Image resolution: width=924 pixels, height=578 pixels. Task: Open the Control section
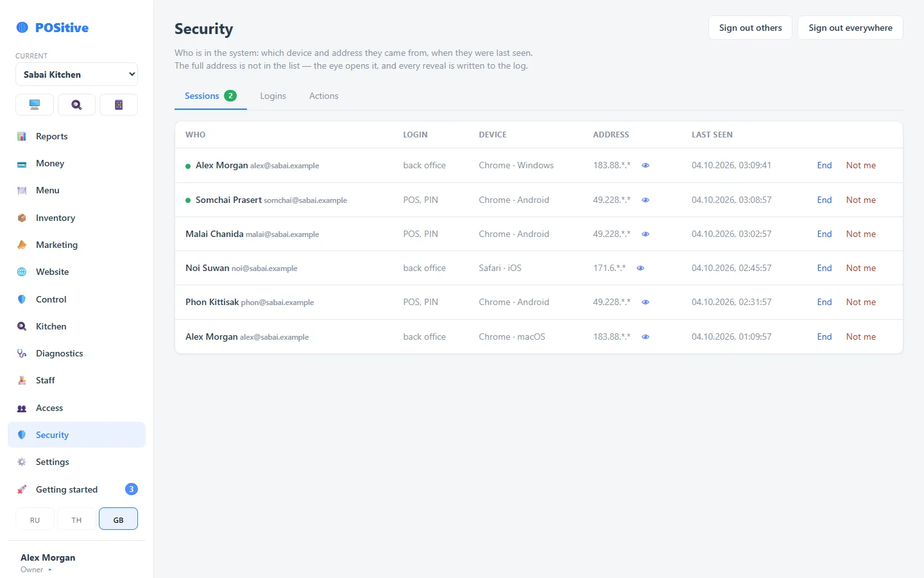tap(76, 299)
